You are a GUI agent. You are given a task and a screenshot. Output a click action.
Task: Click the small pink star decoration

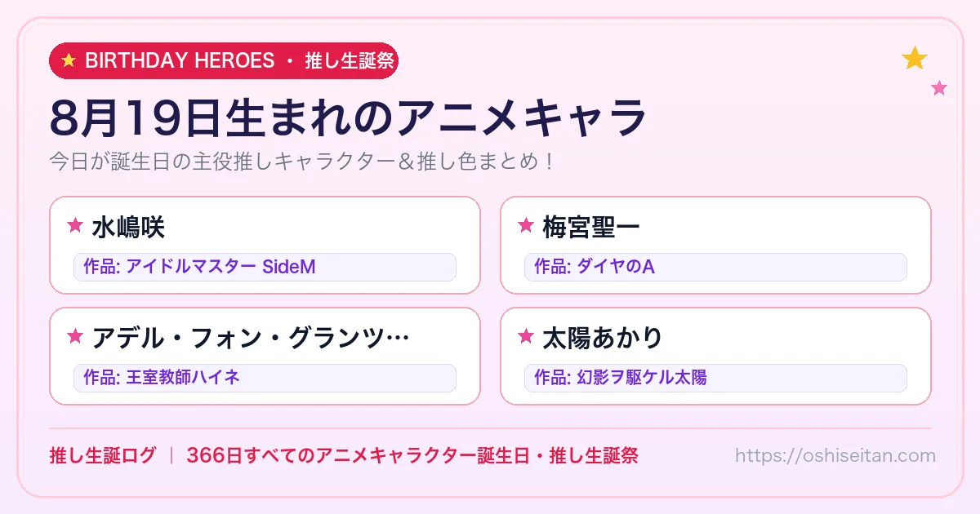(939, 88)
